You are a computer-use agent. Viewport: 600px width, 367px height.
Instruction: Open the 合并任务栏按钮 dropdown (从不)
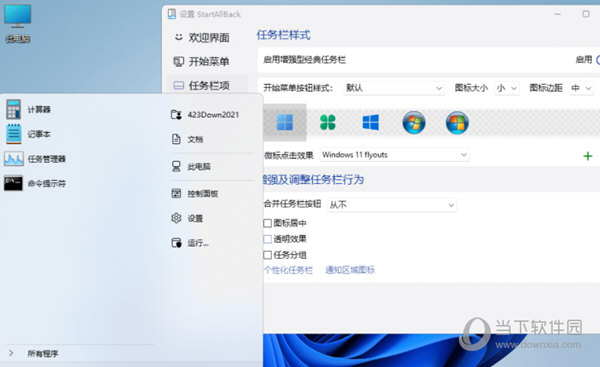pos(392,205)
